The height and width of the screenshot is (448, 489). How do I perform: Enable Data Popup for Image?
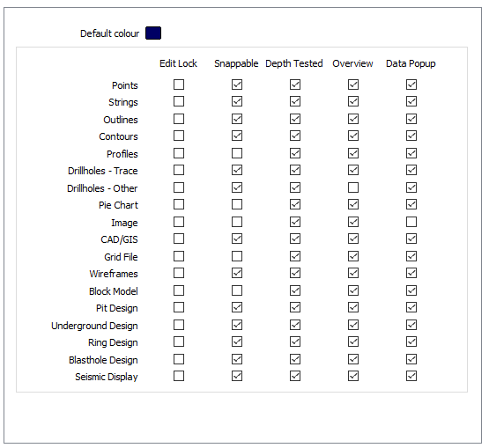(x=411, y=222)
